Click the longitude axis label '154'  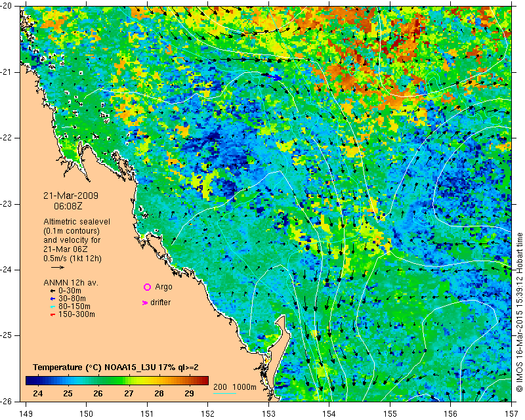coord(329,414)
